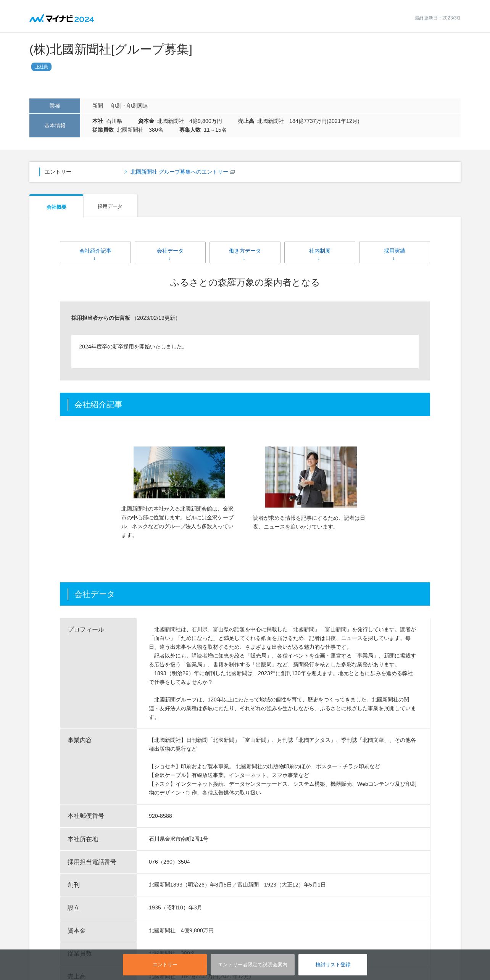Switch to the 会社概要 tab
The image size is (490, 980).
[x=56, y=206]
